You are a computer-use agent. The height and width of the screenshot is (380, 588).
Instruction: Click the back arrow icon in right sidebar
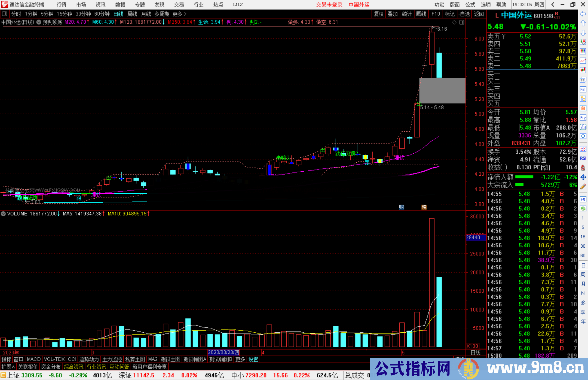point(583,14)
